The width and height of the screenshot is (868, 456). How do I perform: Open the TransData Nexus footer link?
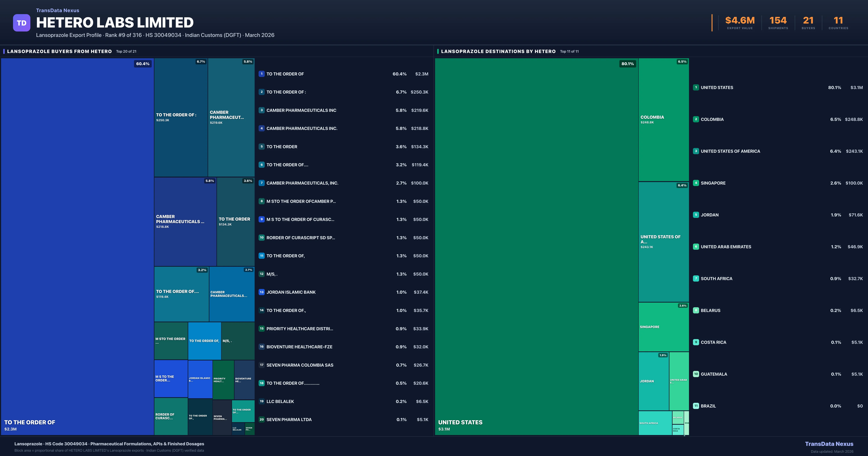[829, 444]
